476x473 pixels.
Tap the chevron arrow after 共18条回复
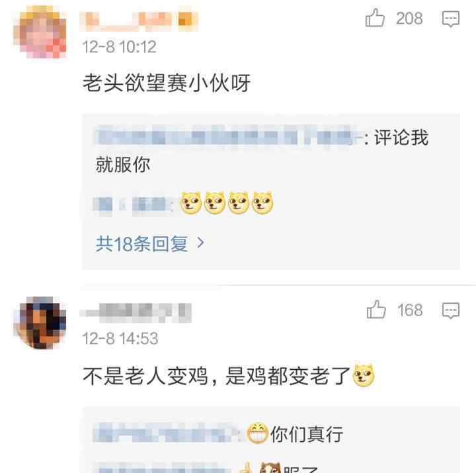(x=200, y=243)
